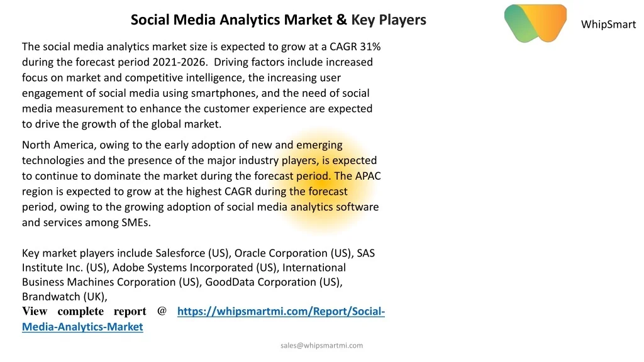This screenshot has height=362, width=644.
Task: Click the WhipSmart green-orange logo icon
Action: 535,23
